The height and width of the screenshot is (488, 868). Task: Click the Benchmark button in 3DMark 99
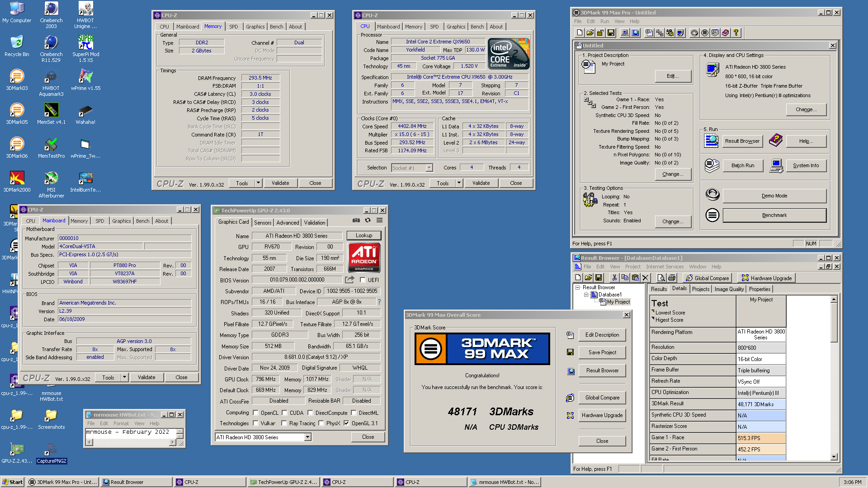(x=774, y=215)
